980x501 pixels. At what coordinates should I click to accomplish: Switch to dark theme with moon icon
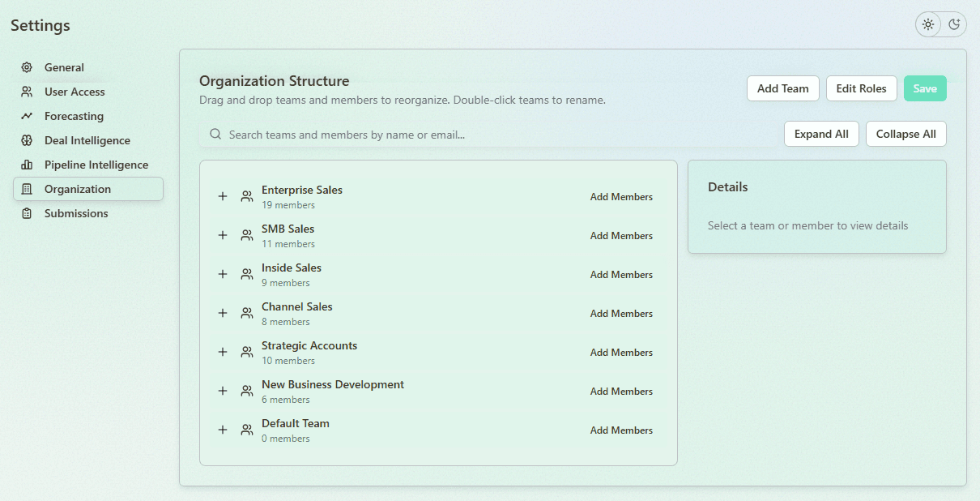point(954,24)
